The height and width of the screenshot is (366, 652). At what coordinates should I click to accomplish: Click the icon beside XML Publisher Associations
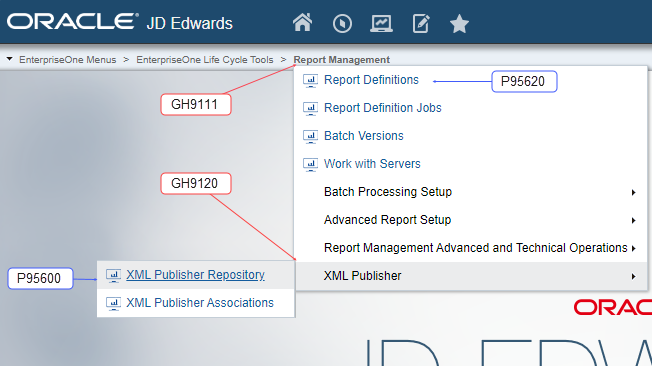pos(114,303)
